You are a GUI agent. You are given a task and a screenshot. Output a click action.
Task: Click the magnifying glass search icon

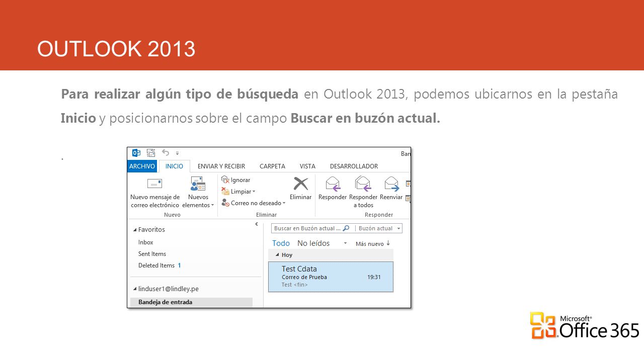[x=346, y=228]
